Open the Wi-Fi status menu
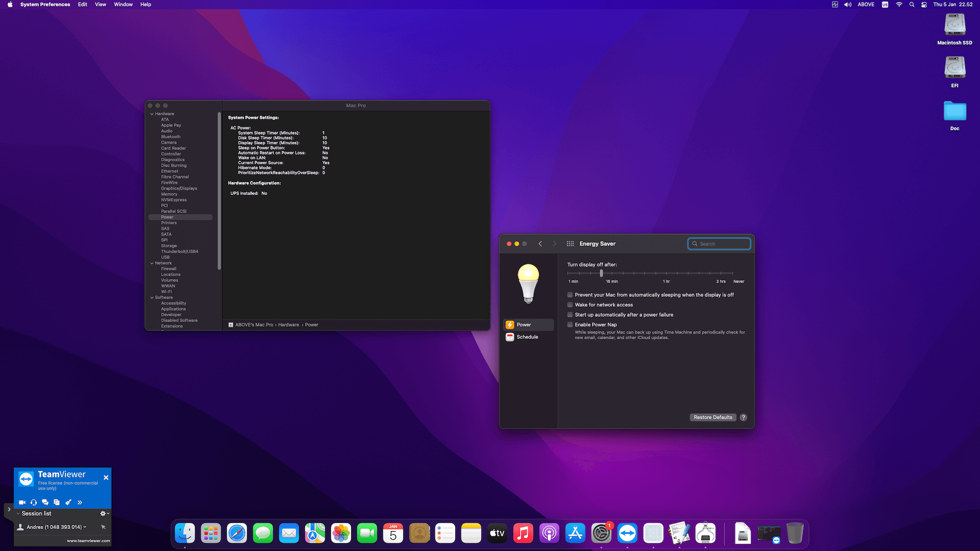980x551 pixels. 899,5
